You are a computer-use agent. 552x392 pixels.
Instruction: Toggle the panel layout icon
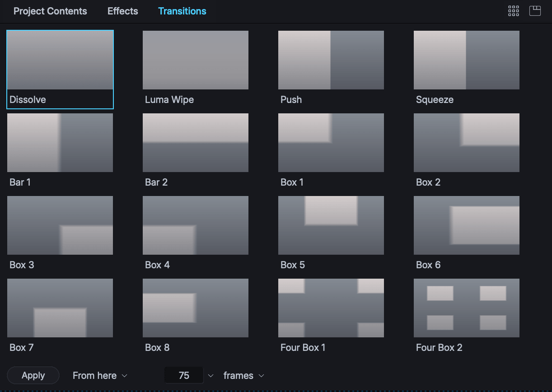535,11
